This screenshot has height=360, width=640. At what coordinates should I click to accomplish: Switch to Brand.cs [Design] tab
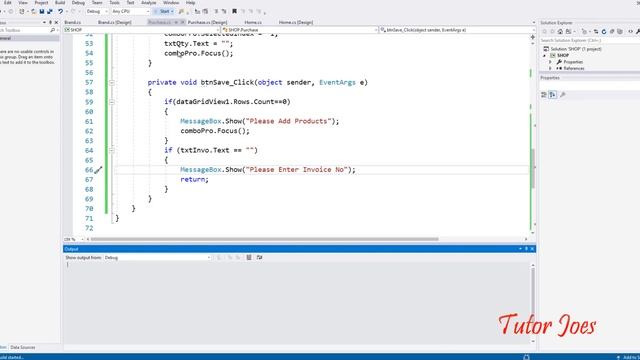(x=115, y=22)
